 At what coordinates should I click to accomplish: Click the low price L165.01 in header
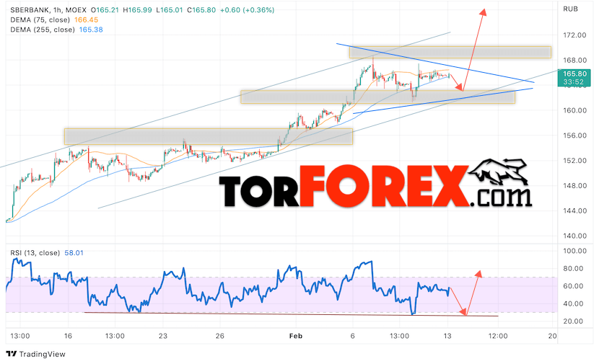(170, 10)
